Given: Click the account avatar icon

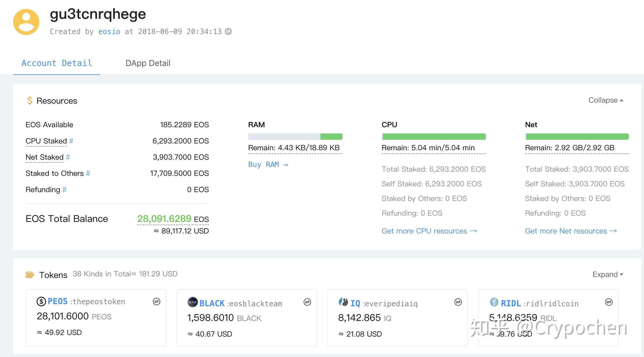Looking at the screenshot, I should [x=26, y=22].
